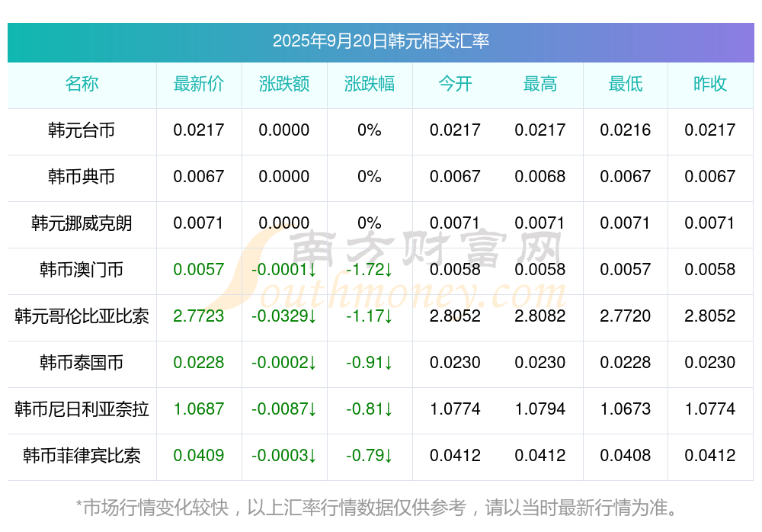762x532 pixels.
Task: Click the 名称 column header
Action: pyautogui.click(x=82, y=84)
